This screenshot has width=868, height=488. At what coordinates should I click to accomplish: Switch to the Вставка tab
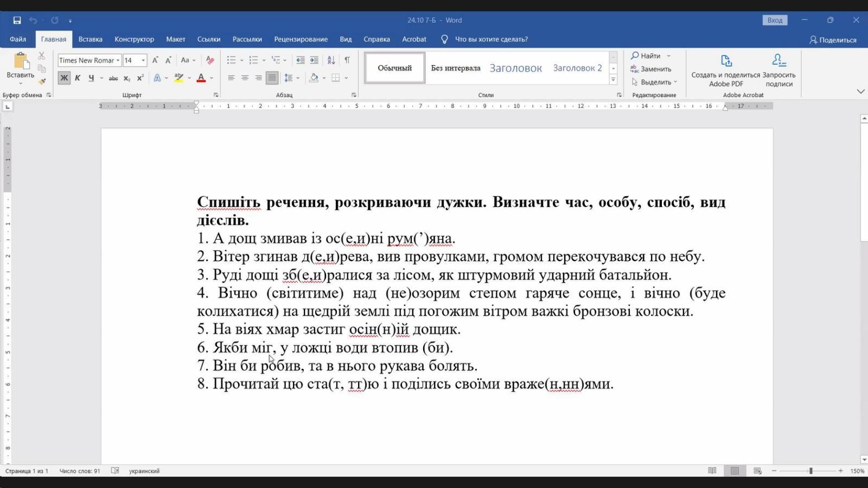90,39
